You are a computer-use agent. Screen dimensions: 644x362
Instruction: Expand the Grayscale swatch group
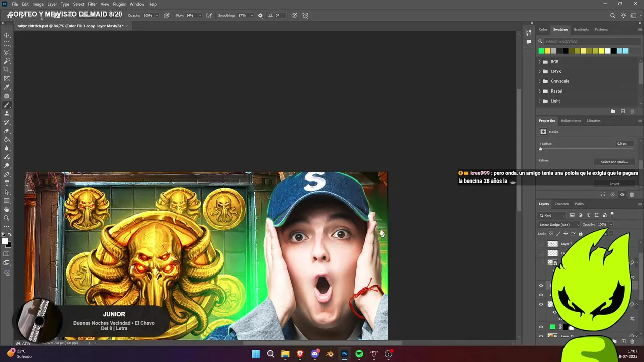click(540, 81)
